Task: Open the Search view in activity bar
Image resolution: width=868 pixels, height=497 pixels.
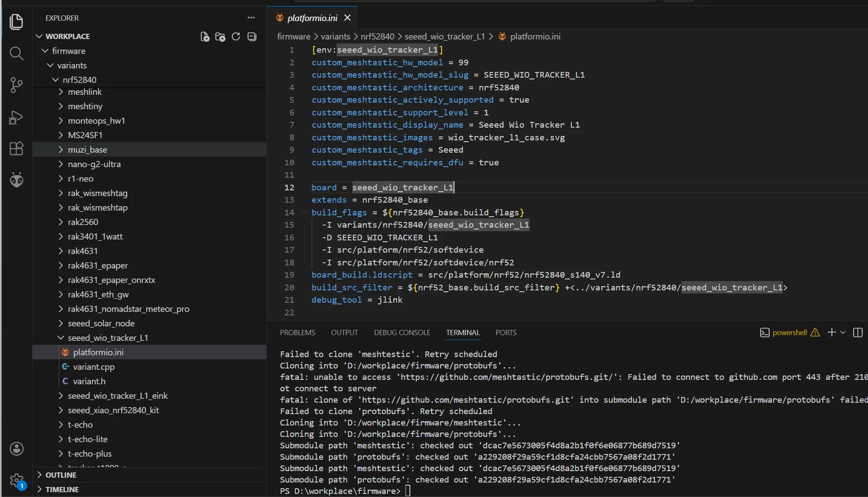Action: pyautogui.click(x=16, y=54)
